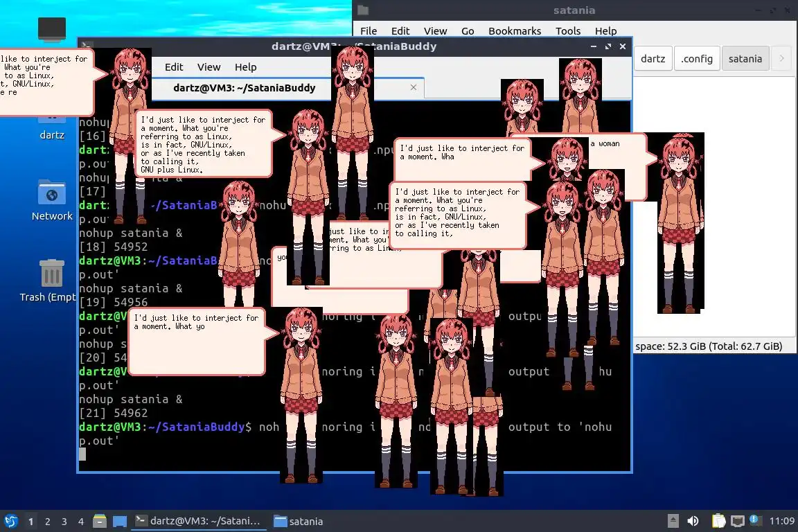Click terminal line '[19] 54956'
Viewport: 798px width, 532px height.
coord(113,303)
